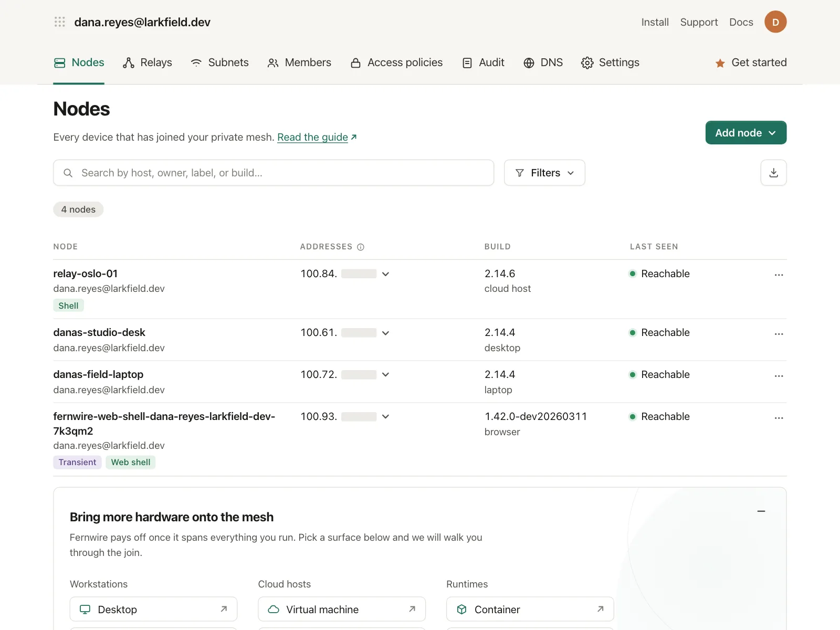840x630 pixels.
Task: Open the Filters dropdown
Action: point(544,173)
